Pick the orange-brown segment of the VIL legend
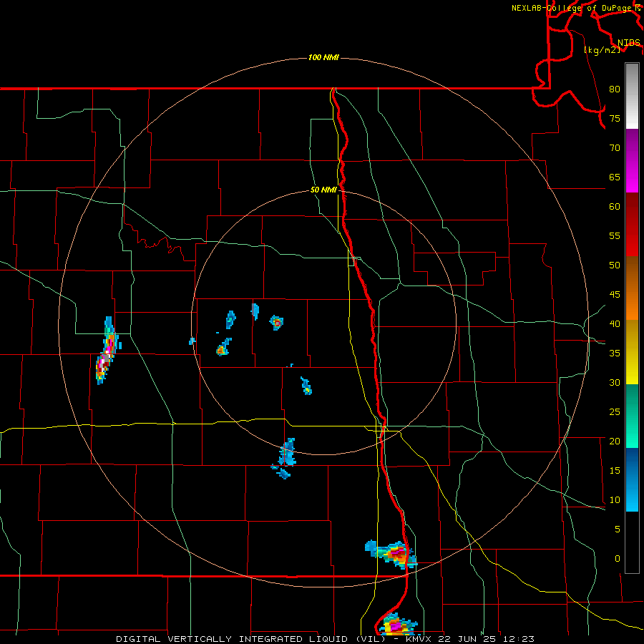 tap(632, 288)
